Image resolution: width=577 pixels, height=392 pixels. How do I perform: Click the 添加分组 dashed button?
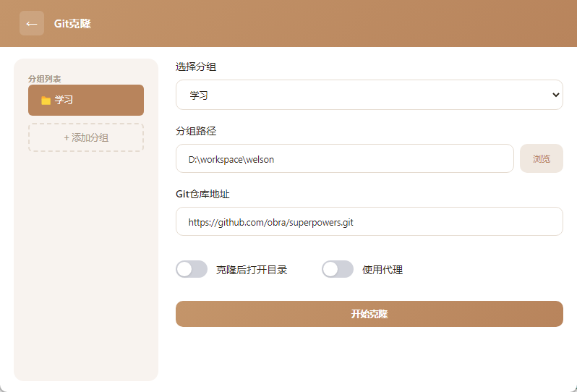point(86,137)
